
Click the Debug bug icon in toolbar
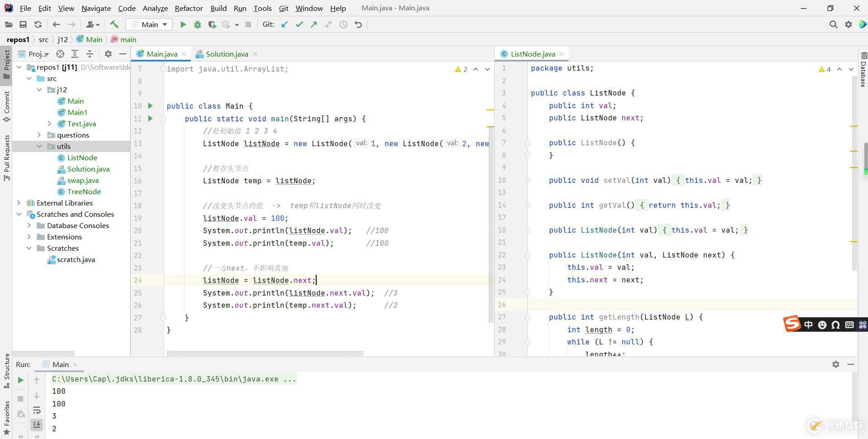198,24
